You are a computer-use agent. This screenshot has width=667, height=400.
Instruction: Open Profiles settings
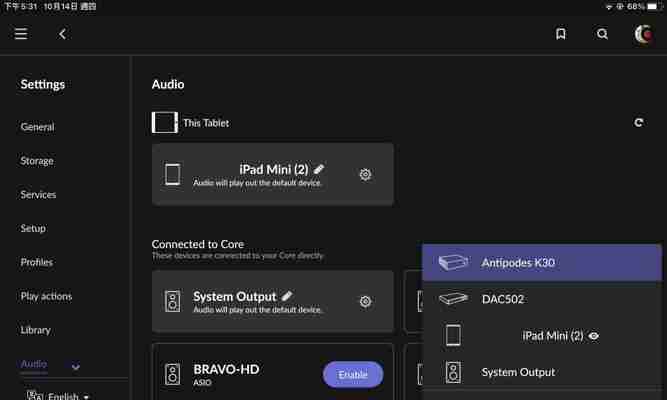[x=37, y=262]
